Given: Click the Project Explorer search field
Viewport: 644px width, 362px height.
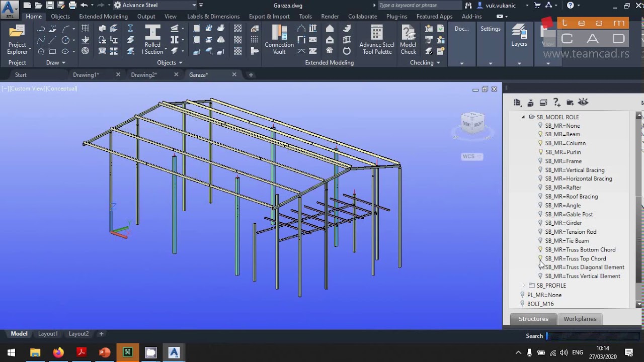Looking at the screenshot, I should 592,336.
